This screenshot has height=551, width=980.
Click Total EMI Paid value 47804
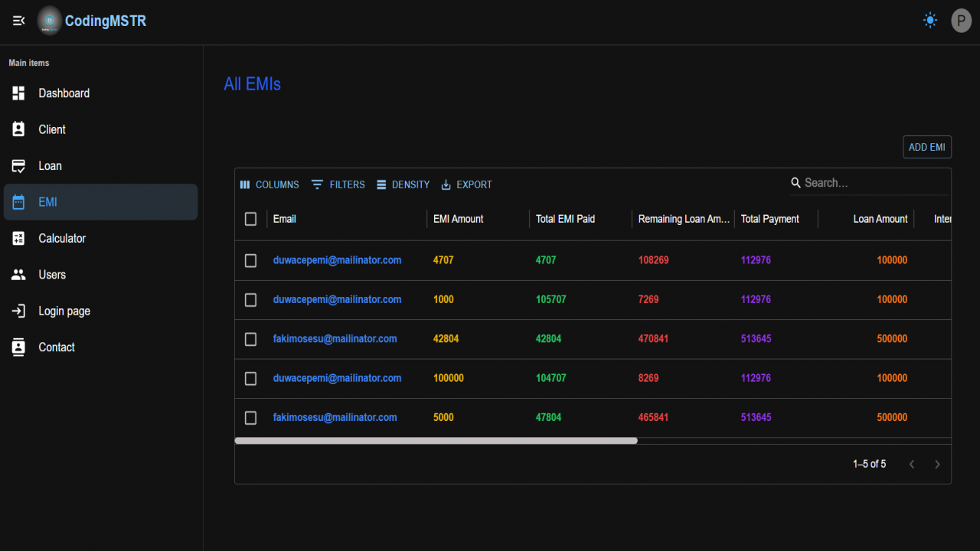548,417
